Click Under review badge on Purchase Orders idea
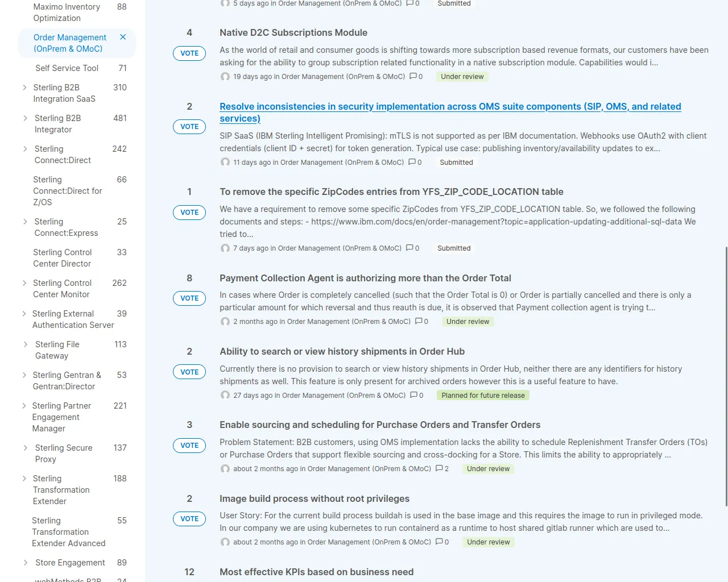The image size is (728, 582). point(488,468)
